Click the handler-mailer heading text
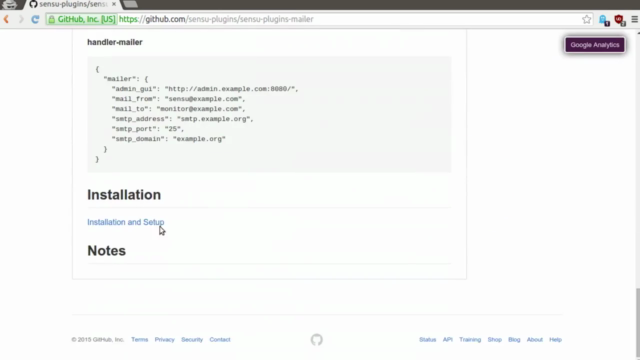Image resolution: width=640 pixels, height=360 pixels. [x=115, y=42]
